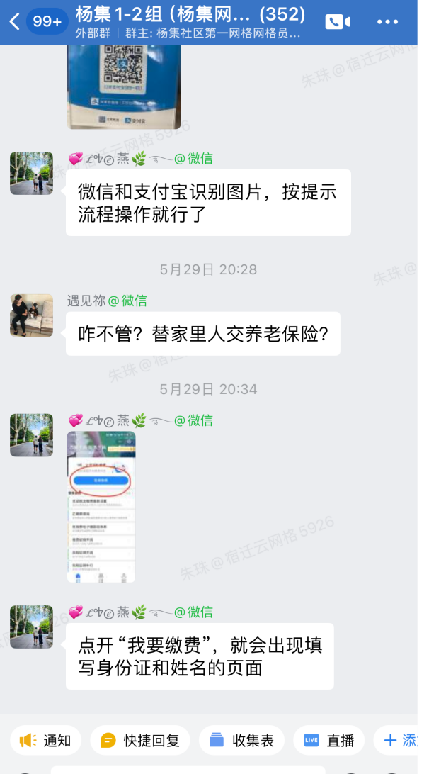This screenshot has height=774, width=430.
Task: Tap the 群主 group owner subtitle
Action: [x=212, y=34]
